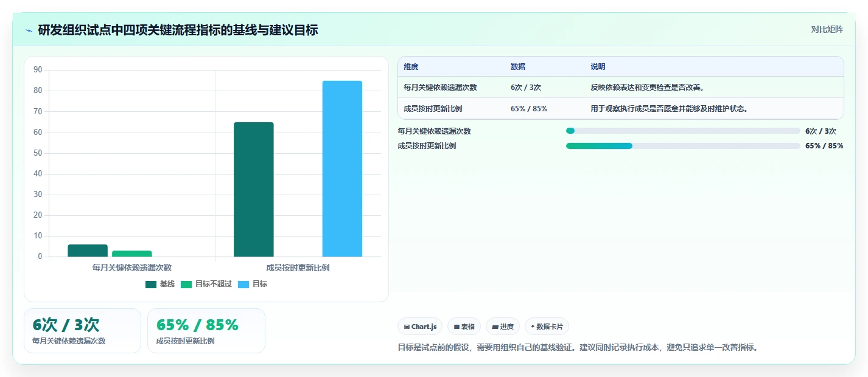Toggle the 目标不超过 legend color swatch
868x377 pixels.
(186, 284)
